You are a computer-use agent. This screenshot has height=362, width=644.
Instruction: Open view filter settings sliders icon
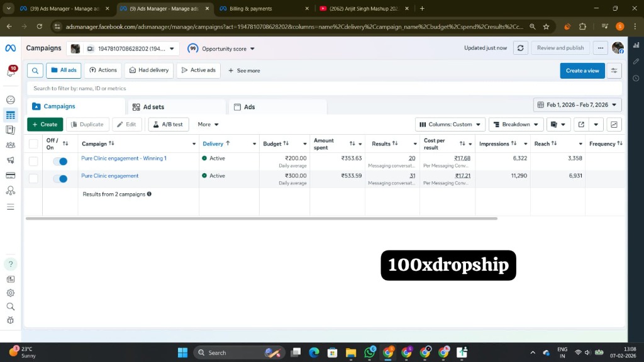tap(614, 71)
